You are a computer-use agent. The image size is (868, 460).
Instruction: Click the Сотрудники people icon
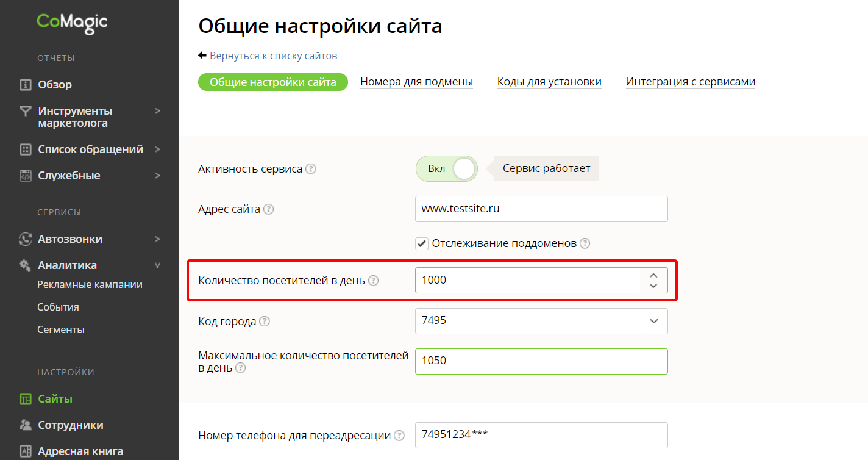click(x=25, y=425)
